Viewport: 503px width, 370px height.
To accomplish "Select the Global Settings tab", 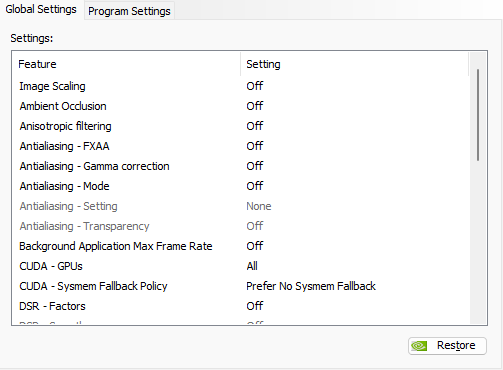I will (x=41, y=9).
